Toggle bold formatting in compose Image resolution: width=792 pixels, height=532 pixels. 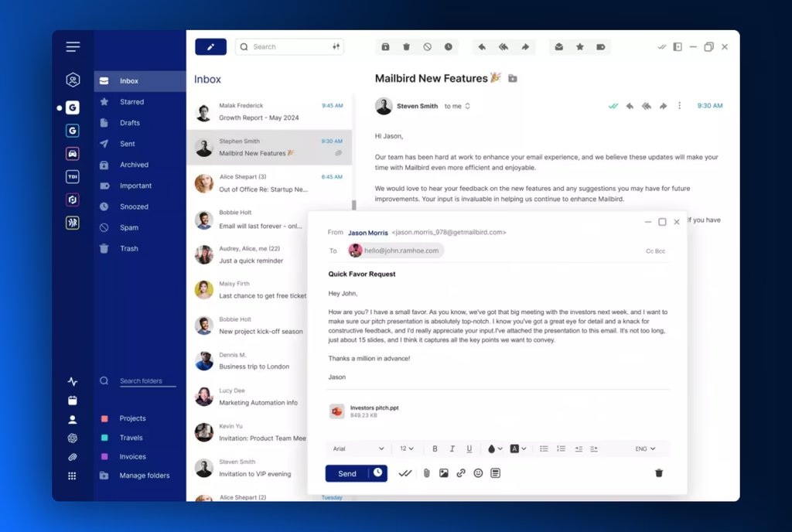435,448
